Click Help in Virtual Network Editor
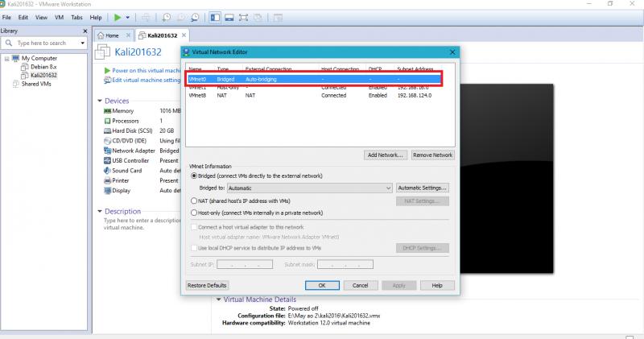 437,285
